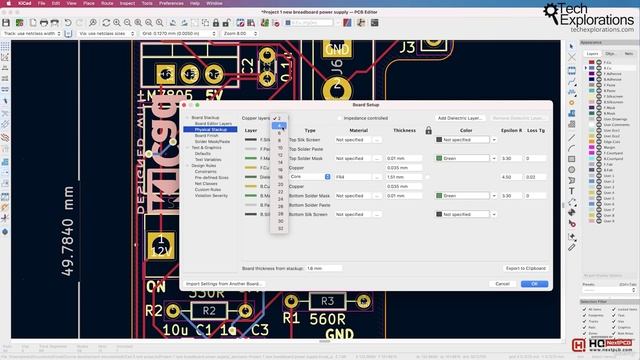Click the New page icon in toolbar
The image size is (640, 360).
33,23
